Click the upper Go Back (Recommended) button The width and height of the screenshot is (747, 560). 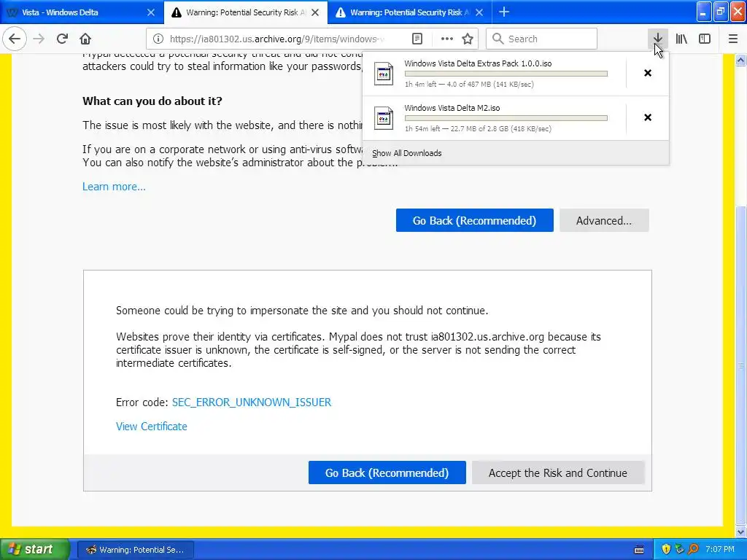point(474,220)
